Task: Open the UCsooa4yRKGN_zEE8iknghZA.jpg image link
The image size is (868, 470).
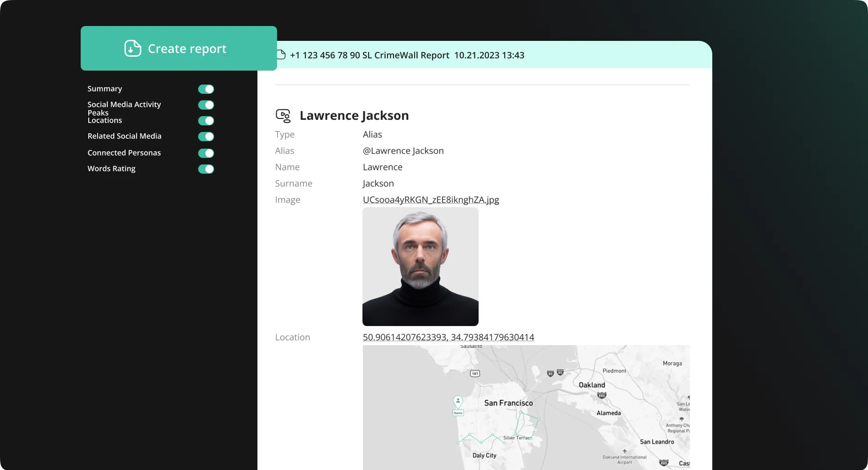Action: (430, 200)
